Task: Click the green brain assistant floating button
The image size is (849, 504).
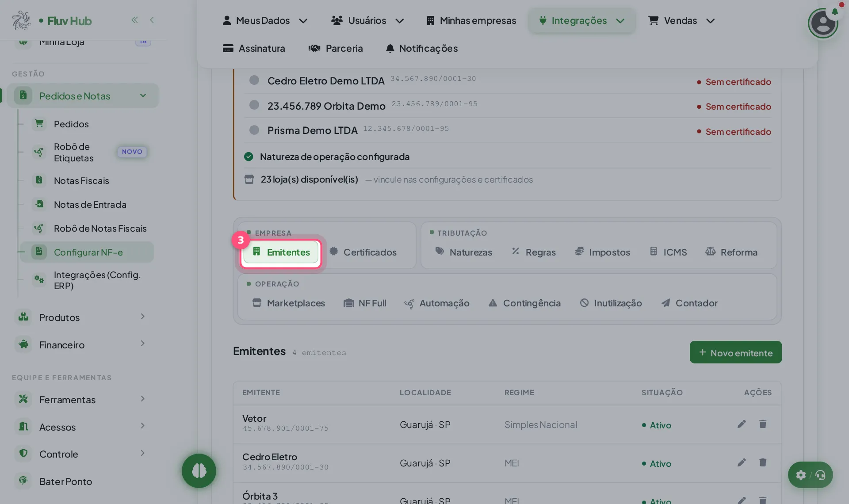Action: pyautogui.click(x=199, y=471)
